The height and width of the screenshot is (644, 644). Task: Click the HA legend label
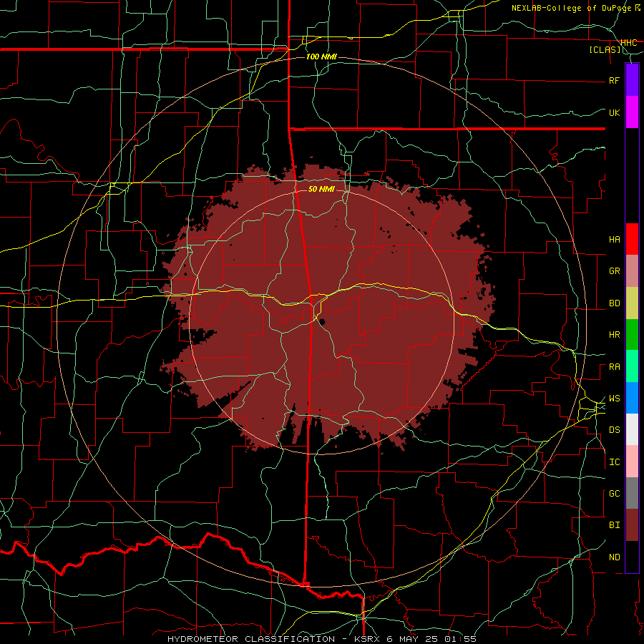614,240
